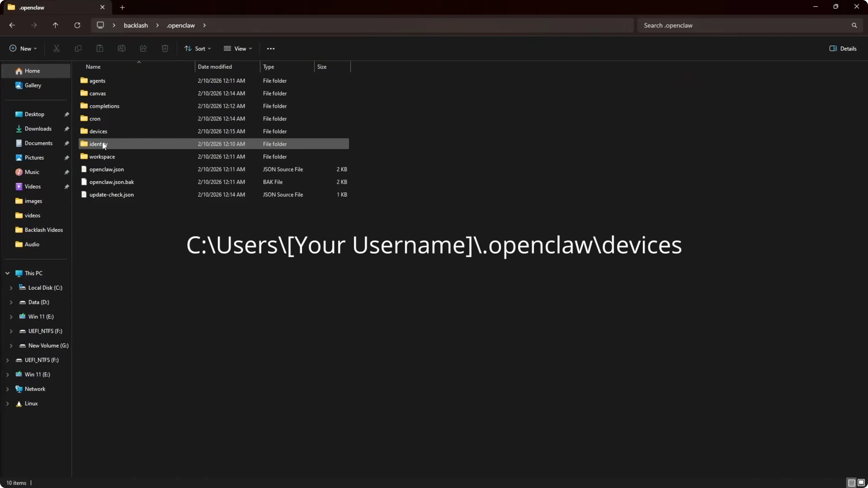Expand Local Disk (C:) tree node
868x488 pixels.
click(11, 288)
